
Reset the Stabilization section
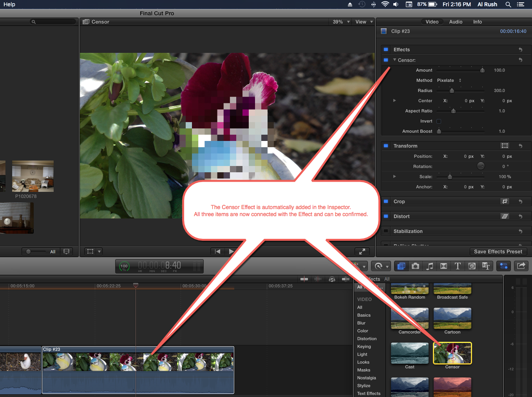coord(520,231)
